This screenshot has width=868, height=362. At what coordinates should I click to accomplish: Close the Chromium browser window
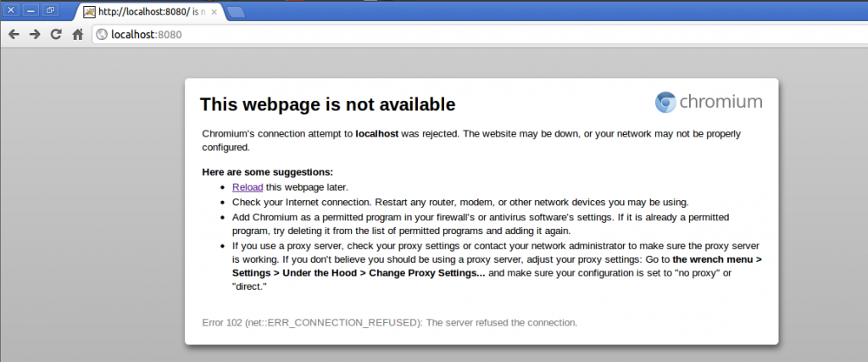pos(13,10)
